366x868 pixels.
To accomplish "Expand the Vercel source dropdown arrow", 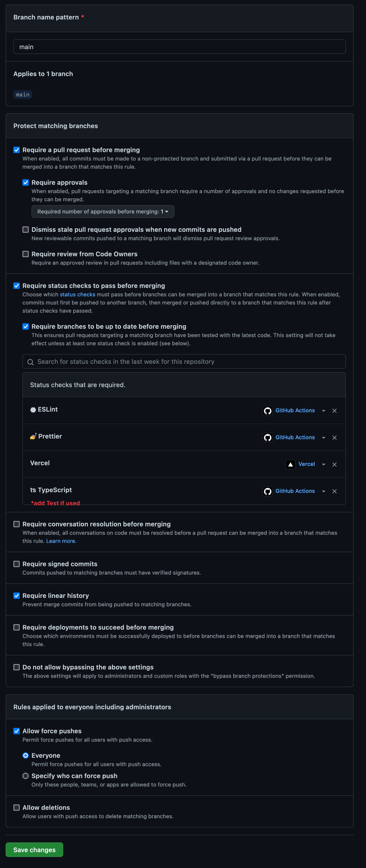I will point(324,464).
